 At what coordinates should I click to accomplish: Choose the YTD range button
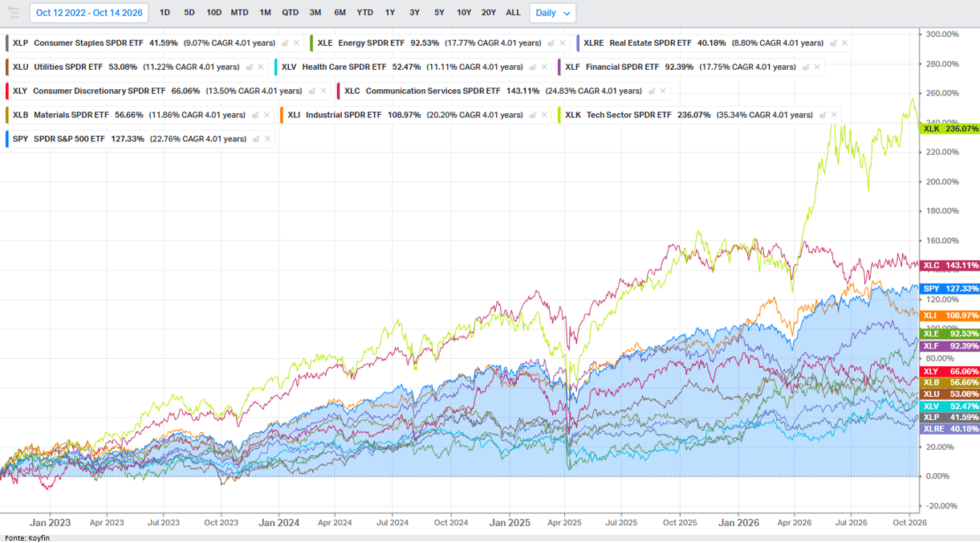364,13
